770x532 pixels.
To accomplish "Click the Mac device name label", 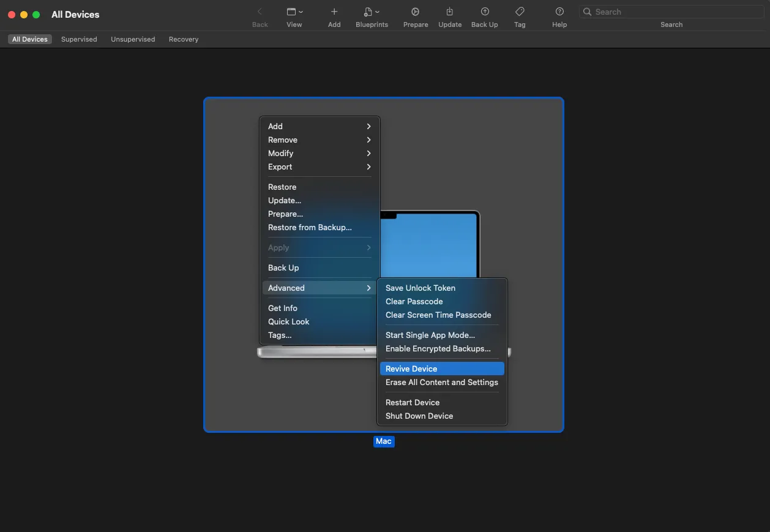I will coord(384,441).
